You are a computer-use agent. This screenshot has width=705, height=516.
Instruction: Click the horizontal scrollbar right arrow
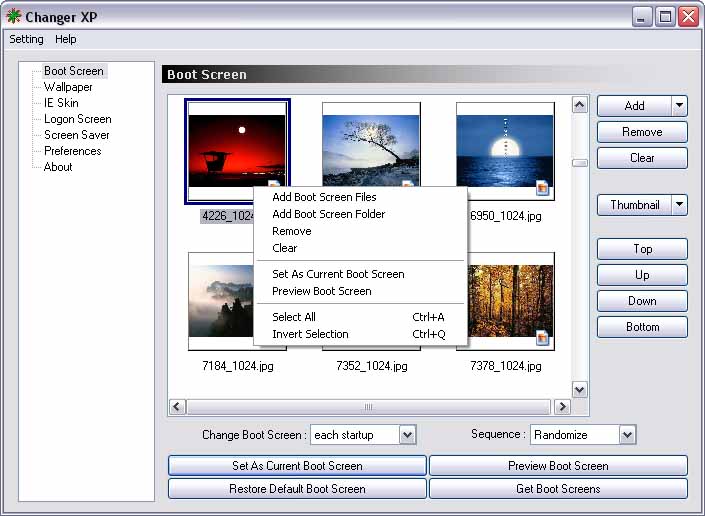[x=562, y=407]
